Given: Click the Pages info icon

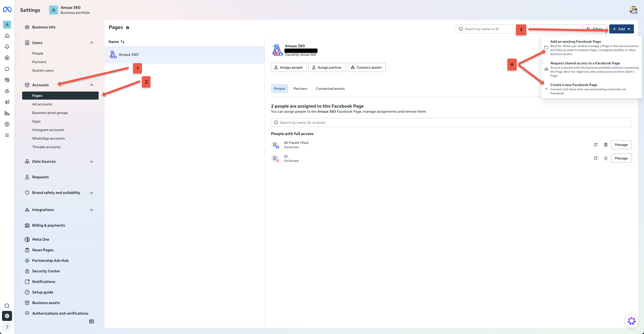Looking at the screenshot, I should [x=128, y=28].
